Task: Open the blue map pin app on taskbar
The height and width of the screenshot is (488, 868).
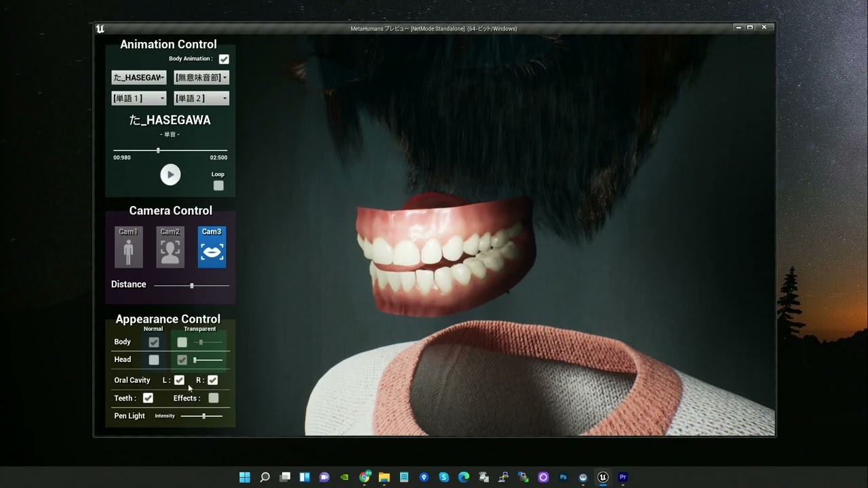Action: pos(424,477)
